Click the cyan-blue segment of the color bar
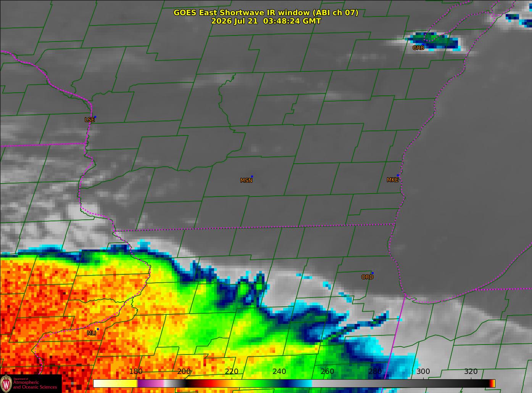The width and height of the screenshot is (532, 393). [x=300, y=383]
